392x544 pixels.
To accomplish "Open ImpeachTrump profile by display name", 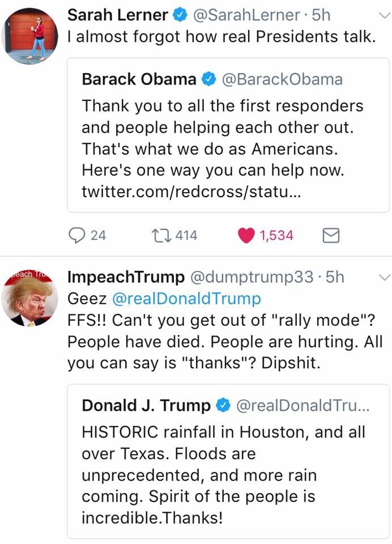I will pos(126,277).
